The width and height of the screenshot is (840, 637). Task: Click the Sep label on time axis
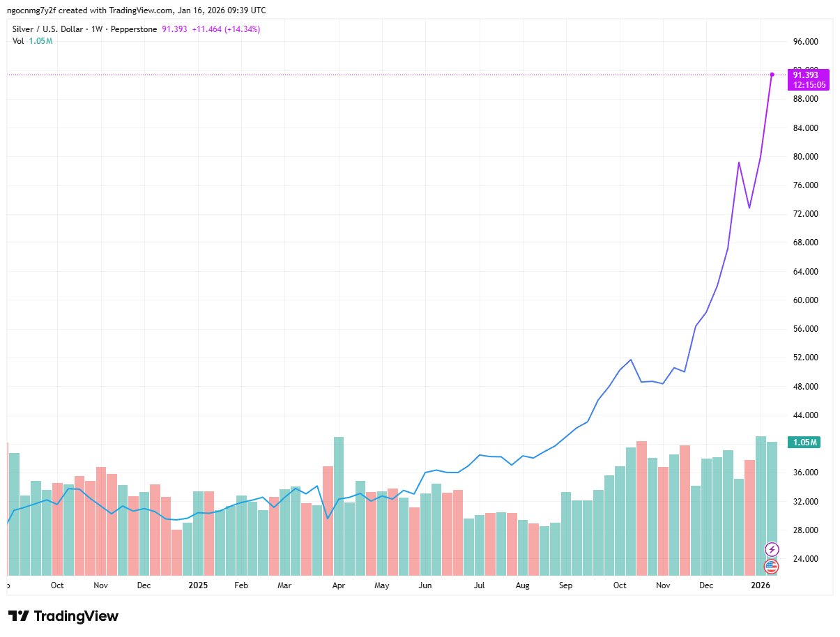[565, 585]
